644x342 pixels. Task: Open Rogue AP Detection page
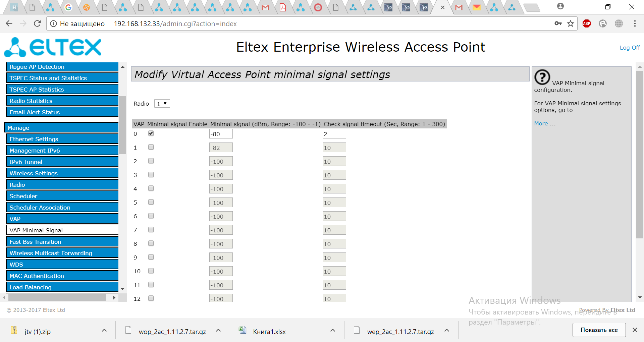62,67
